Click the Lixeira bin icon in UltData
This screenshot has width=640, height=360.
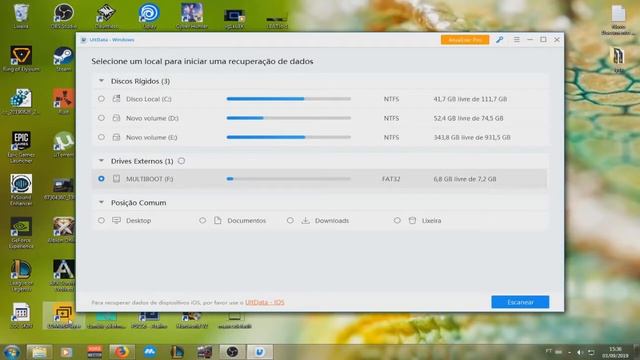[x=412, y=220]
